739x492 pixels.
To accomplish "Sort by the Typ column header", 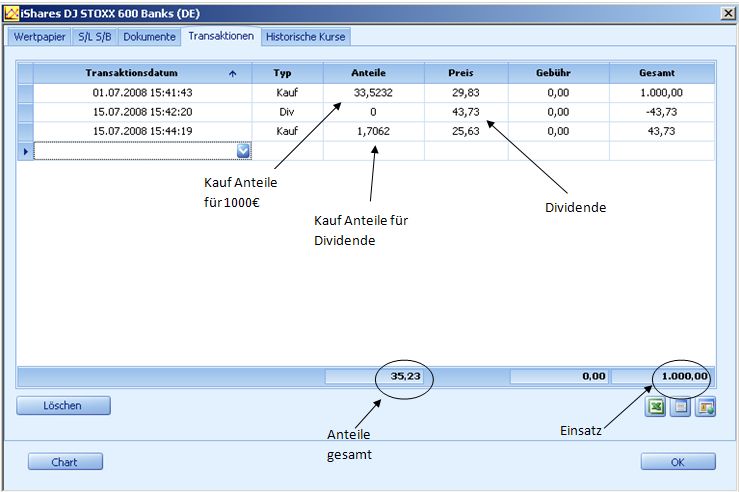I will click(x=287, y=73).
